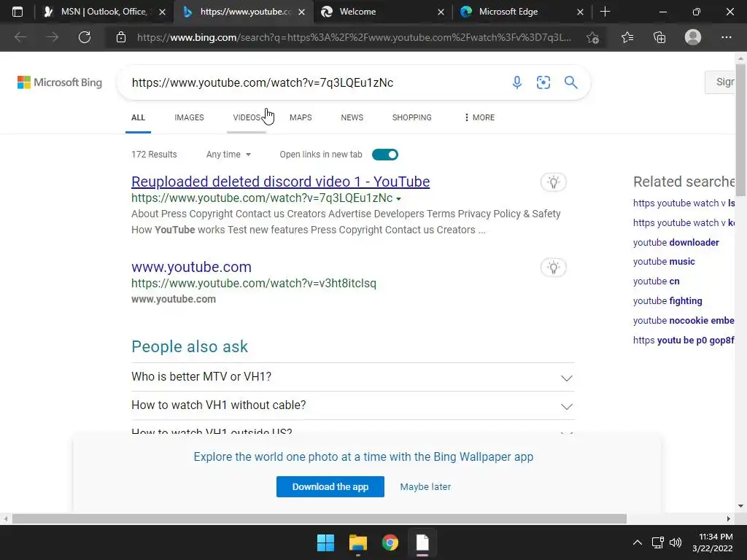The height and width of the screenshot is (560, 747).
Task: Click the browser address bar URL
Action: point(354,37)
